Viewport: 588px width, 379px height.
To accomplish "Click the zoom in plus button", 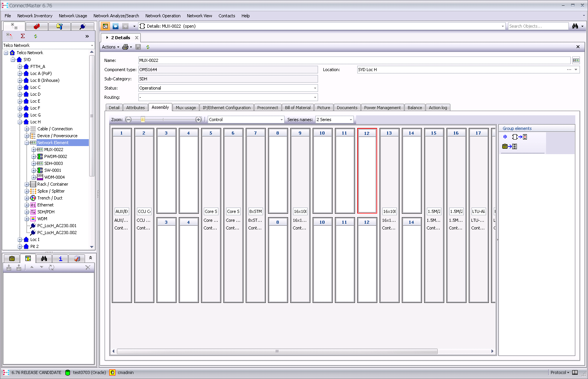I will click(x=198, y=120).
